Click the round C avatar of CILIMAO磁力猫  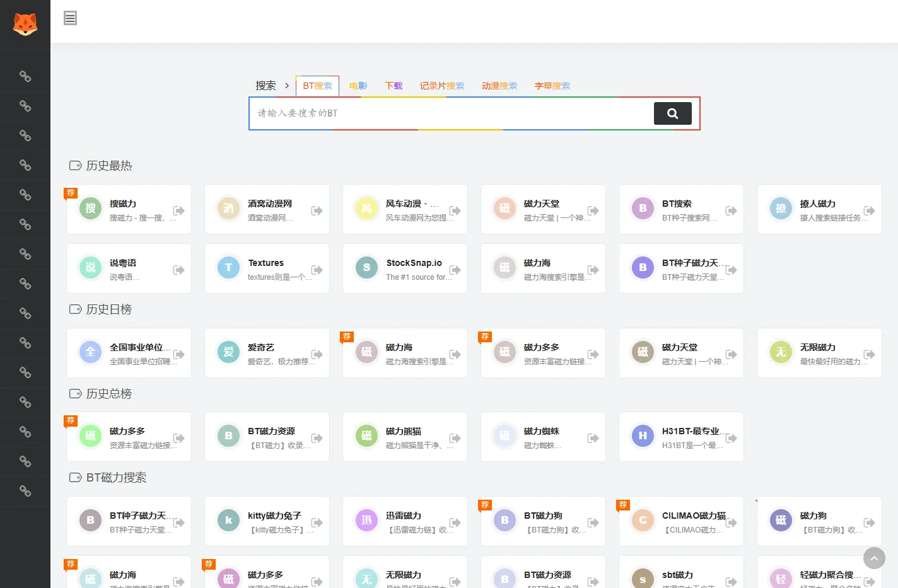[x=643, y=521]
